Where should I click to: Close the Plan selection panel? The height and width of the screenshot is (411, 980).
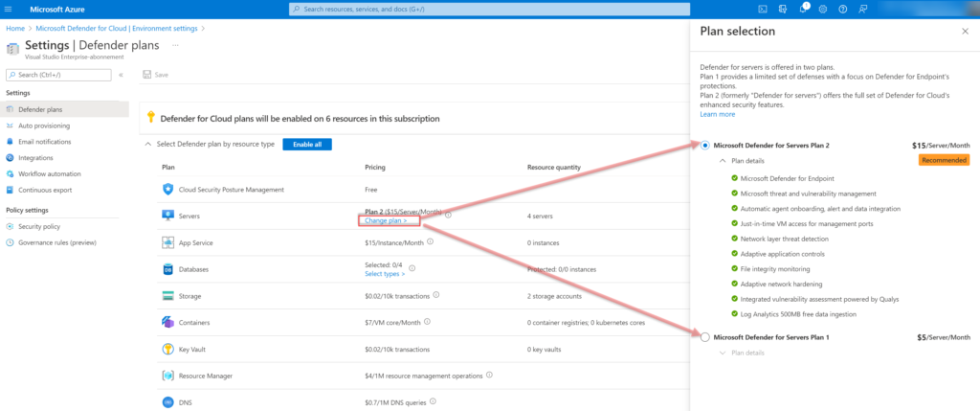965,32
